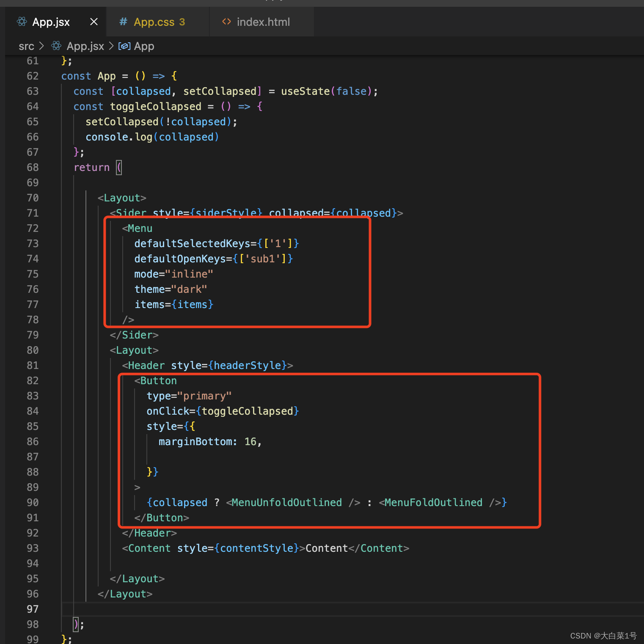This screenshot has height=644, width=644.
Task: Click 'contentStyle' on line 93
Action: pos(256,548)
